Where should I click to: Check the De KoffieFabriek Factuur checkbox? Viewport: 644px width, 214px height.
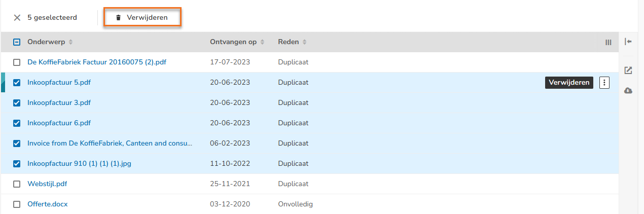point(17,62)
